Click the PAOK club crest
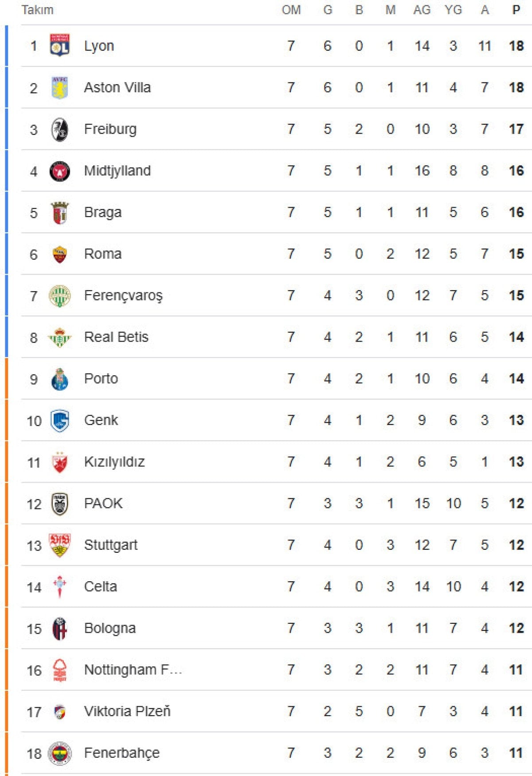This screenshot has height=776, width=532. pyautogui.click(x=59, y=504)
